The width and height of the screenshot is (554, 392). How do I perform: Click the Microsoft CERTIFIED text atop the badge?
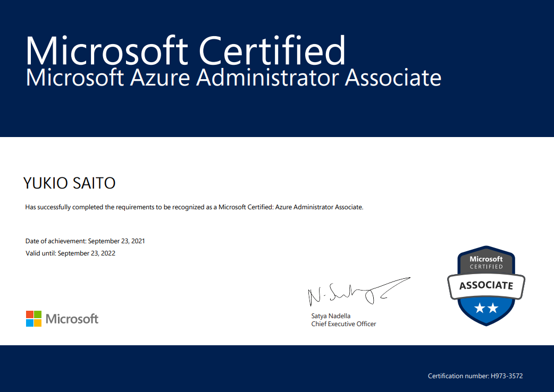click(486, 262)
